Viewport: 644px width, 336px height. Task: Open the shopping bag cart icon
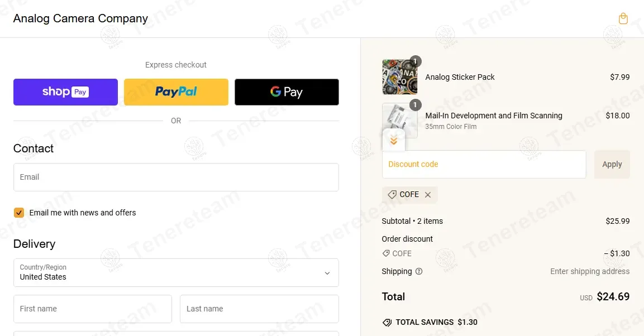(x=623, y=18)
